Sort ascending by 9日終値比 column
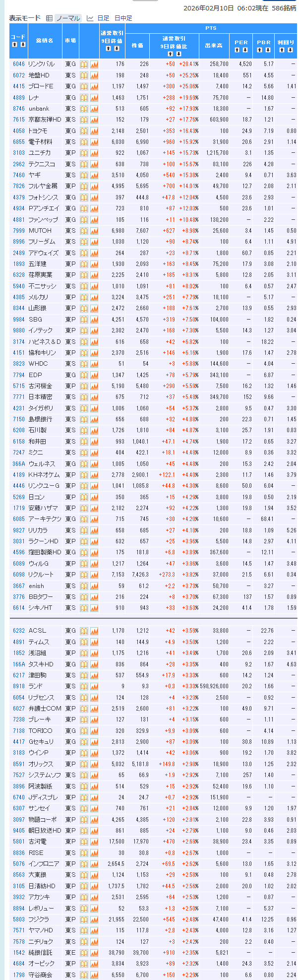Viewport: 299px width, 980px height. [170, 54]
